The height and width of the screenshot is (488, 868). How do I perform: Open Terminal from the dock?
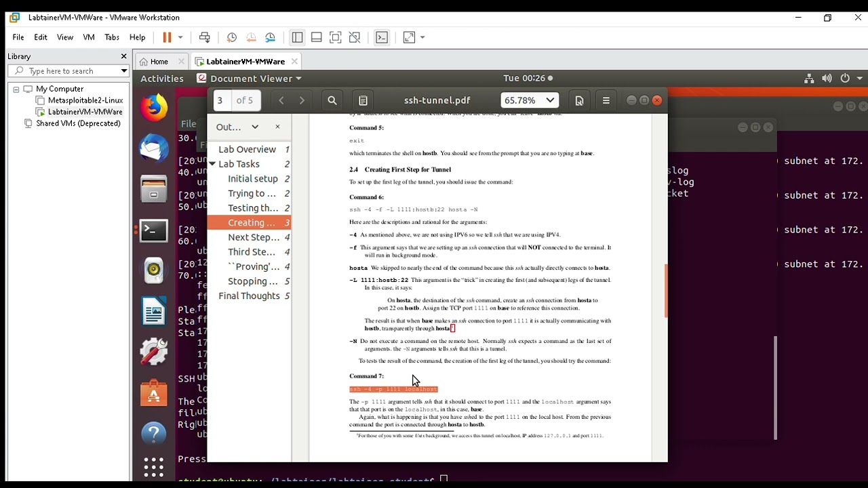point(154,230)
